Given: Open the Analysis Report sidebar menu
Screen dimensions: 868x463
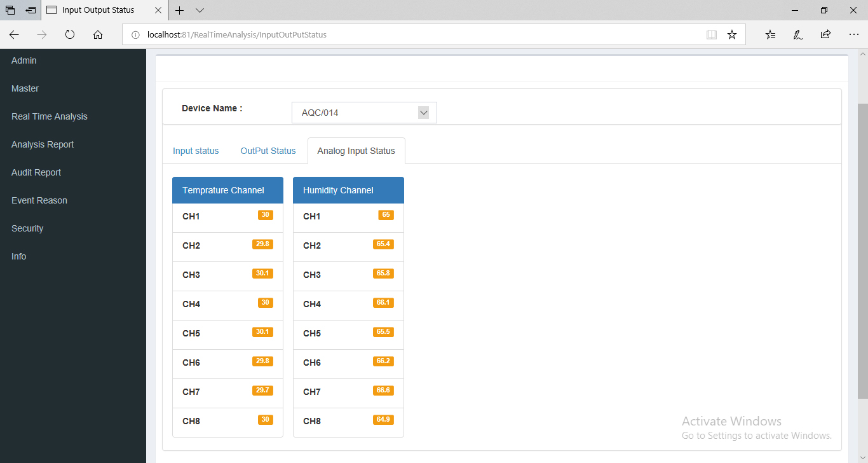Looking at the screenshot, I should coord(43,144).
